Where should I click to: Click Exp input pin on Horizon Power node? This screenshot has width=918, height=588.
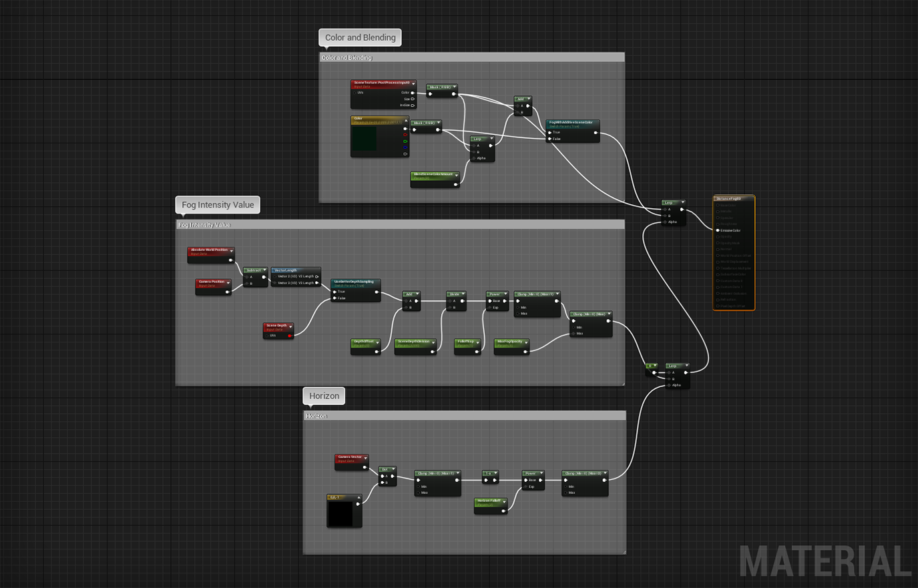tap(526, 487)
